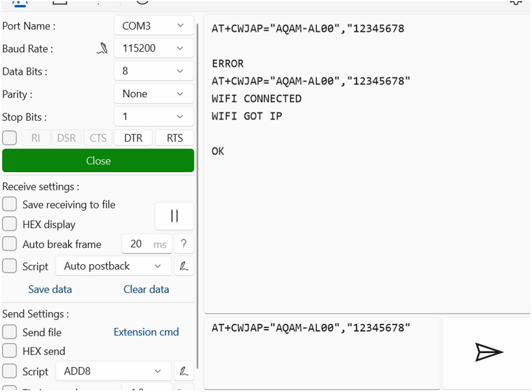Open the Parity None dropdown

[x=153, y=94]
